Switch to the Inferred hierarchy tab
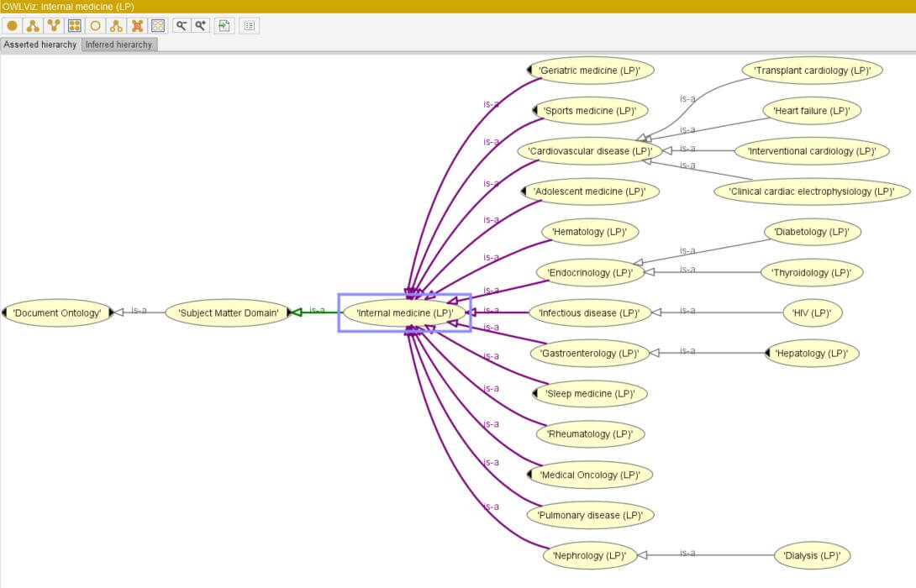This screenshot has height=588, width=916. pyautogui.click(x=118, y=45)
